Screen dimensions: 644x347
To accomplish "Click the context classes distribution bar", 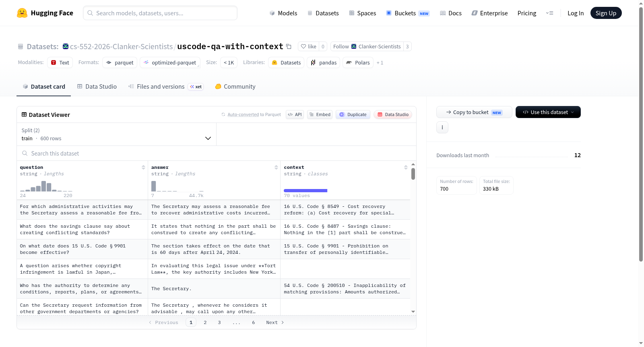I will click(305, 191).
